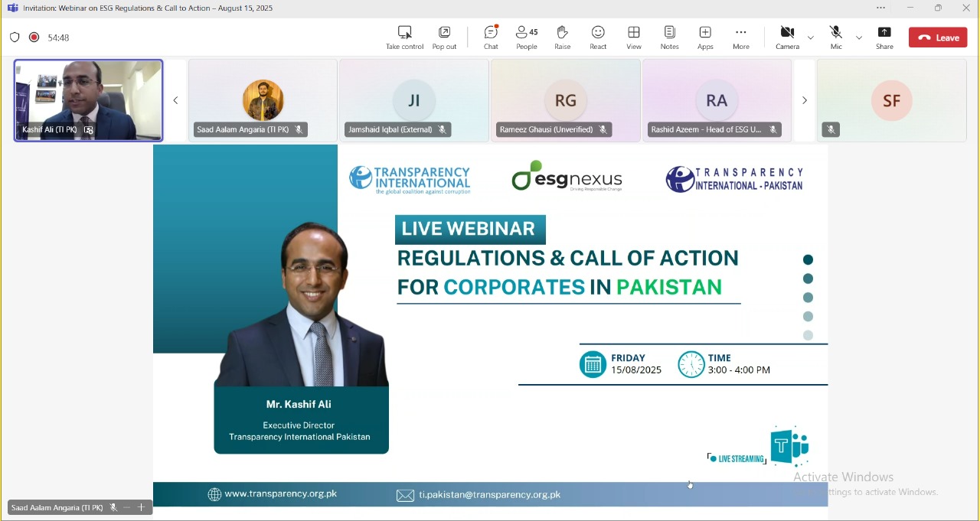Expand mic options dropdown arrow

coord(860,37)
